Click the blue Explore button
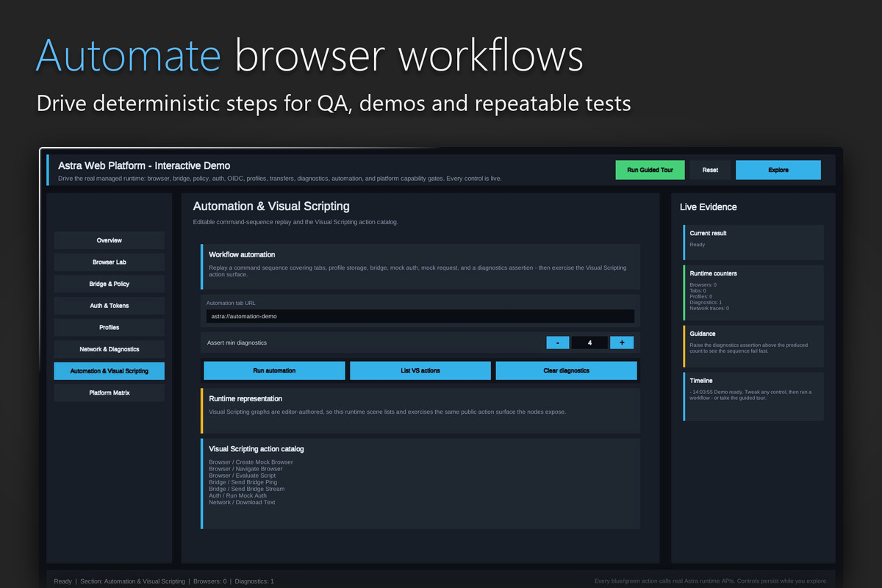 [x=778, y=170]
